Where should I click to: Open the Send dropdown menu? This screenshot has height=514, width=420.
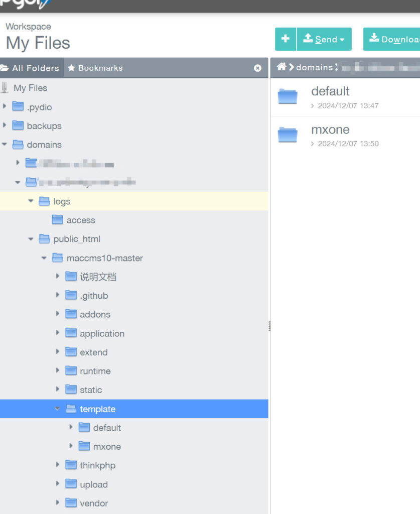(x=324, y=39)
